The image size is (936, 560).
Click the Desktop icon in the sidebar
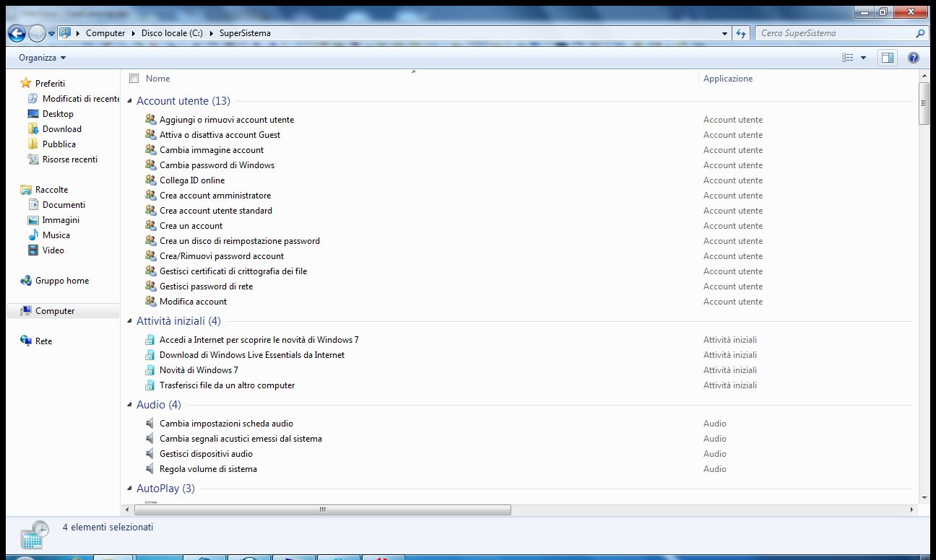pos(32,114)
